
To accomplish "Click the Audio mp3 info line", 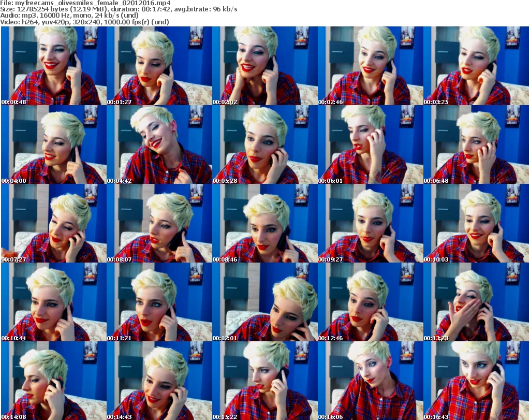I will coord(69,16).
